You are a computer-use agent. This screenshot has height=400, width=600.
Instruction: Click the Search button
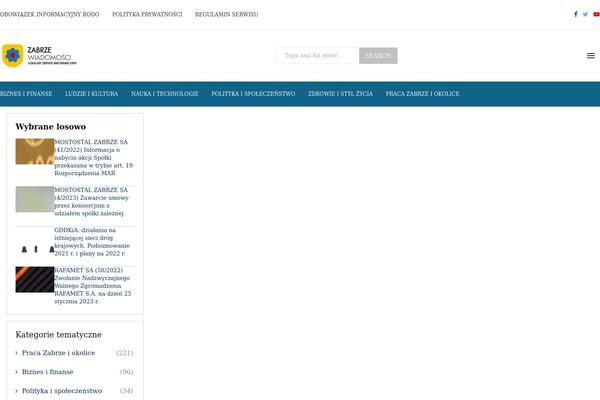coord(378,56)
